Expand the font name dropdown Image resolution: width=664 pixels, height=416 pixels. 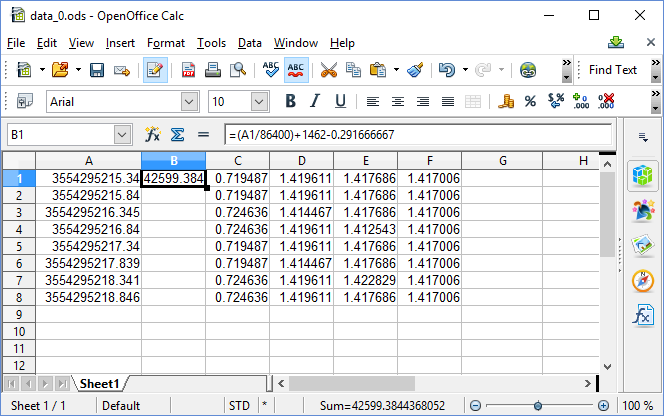coord(189,102)
